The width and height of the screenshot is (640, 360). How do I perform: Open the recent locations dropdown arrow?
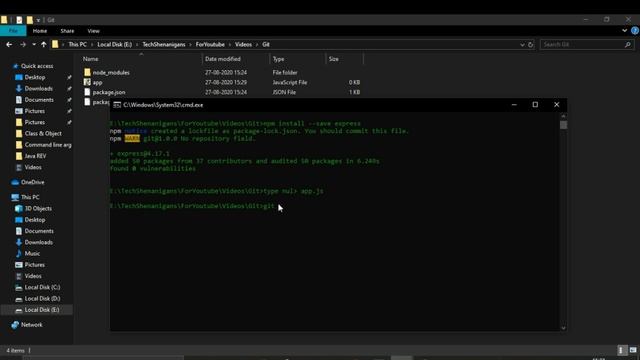[x=34, y=44]
